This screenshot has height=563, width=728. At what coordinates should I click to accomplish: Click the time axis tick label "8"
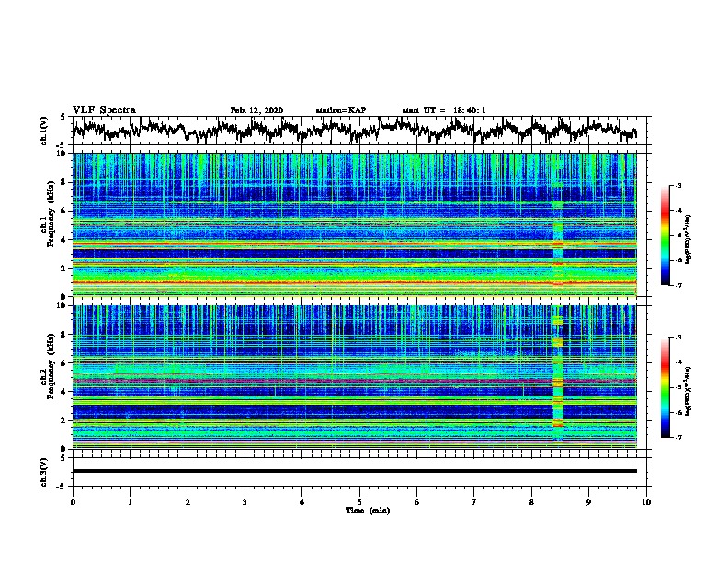(x=531, y=502)
